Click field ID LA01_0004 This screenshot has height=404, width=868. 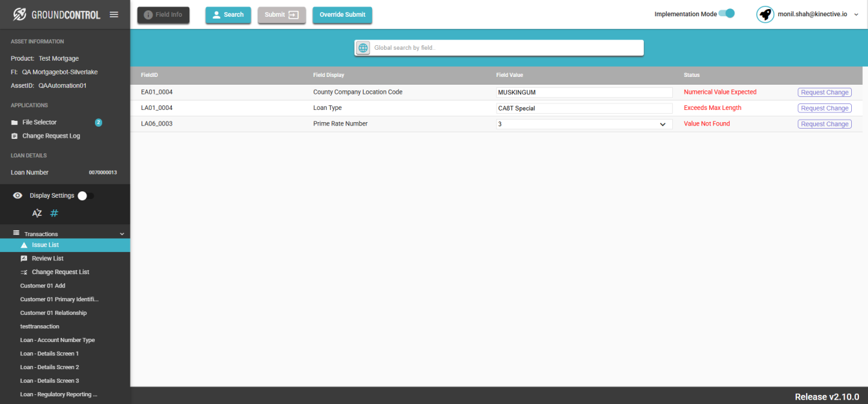click(157, 108)
